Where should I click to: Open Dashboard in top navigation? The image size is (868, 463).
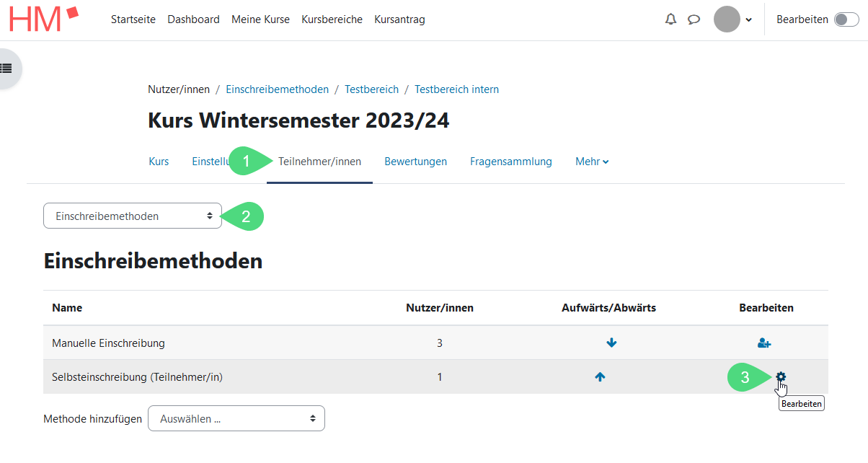pyautogui.click(x=193, y=19)
